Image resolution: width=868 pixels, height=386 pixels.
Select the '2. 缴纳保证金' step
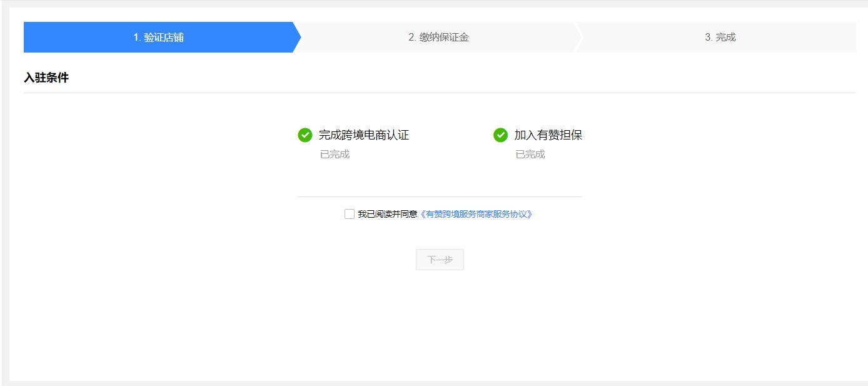(x=438, y=38)
